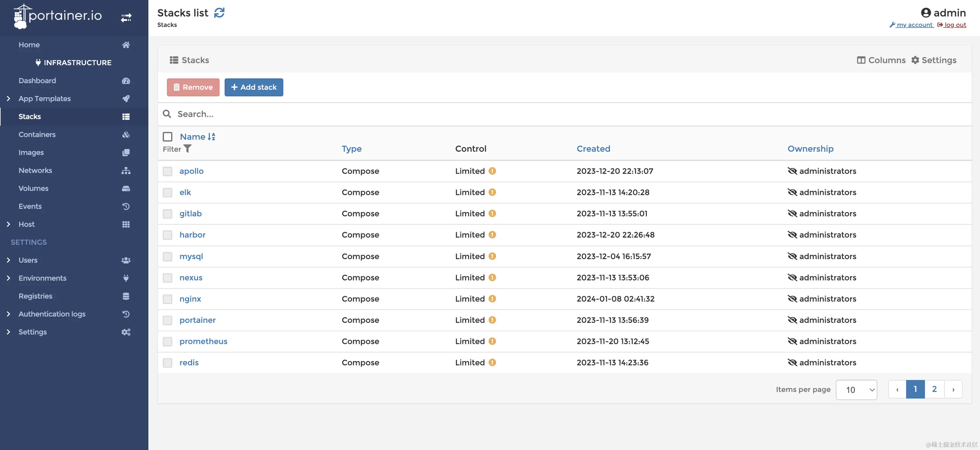Click the Remove button

(193, 87)
